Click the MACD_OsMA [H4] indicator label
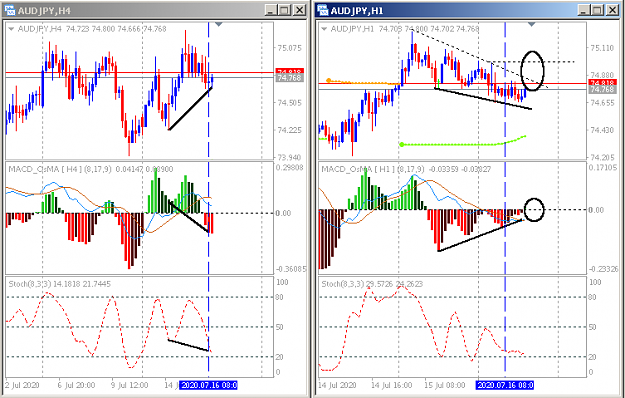 (x=91, y=169)
